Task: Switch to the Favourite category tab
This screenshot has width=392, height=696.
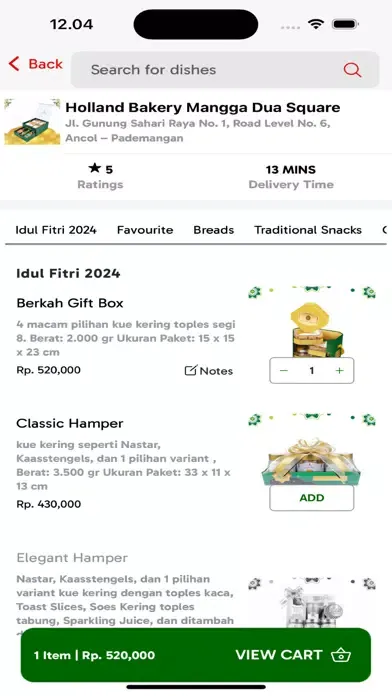Action: point(145,230)
